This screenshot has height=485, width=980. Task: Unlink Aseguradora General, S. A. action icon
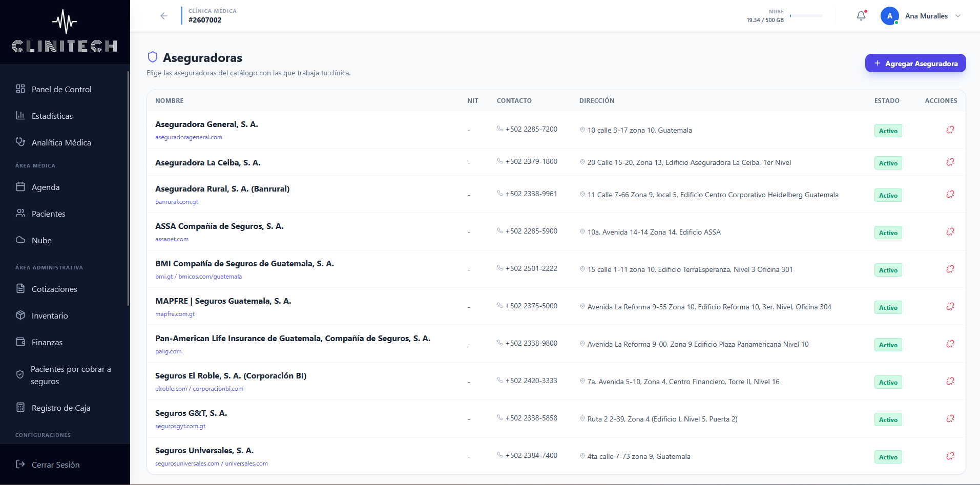[x=950, y=130]
